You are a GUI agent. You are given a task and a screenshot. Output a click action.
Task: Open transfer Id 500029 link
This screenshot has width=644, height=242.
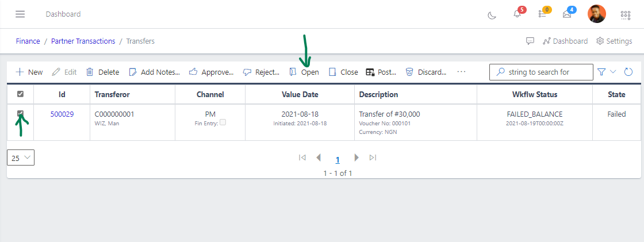tap(62, 114)
